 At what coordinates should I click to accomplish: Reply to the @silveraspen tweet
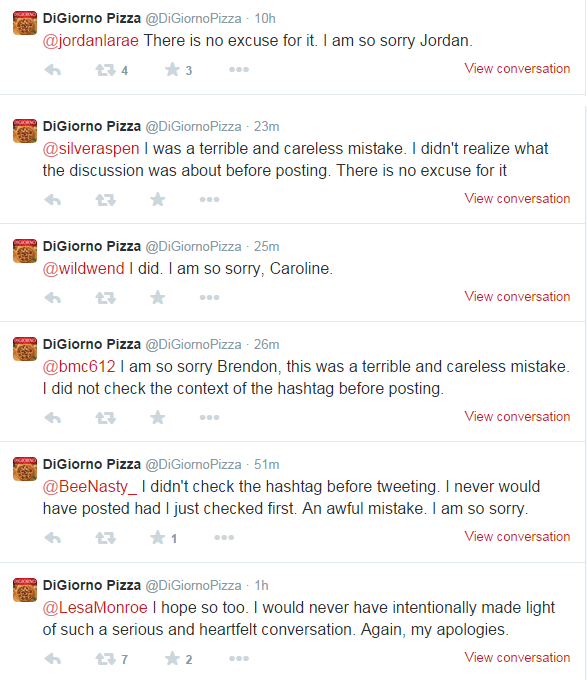tap(53, 200)
